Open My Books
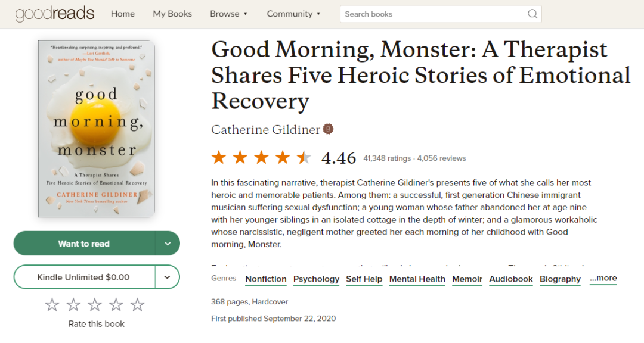This screenshot has height=343, width=644. (172, 14)
